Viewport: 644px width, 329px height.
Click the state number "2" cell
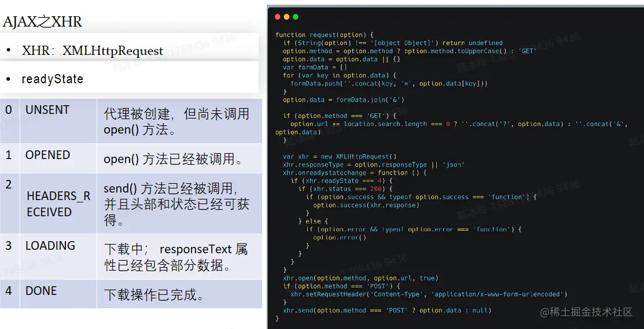pos(9,204)
